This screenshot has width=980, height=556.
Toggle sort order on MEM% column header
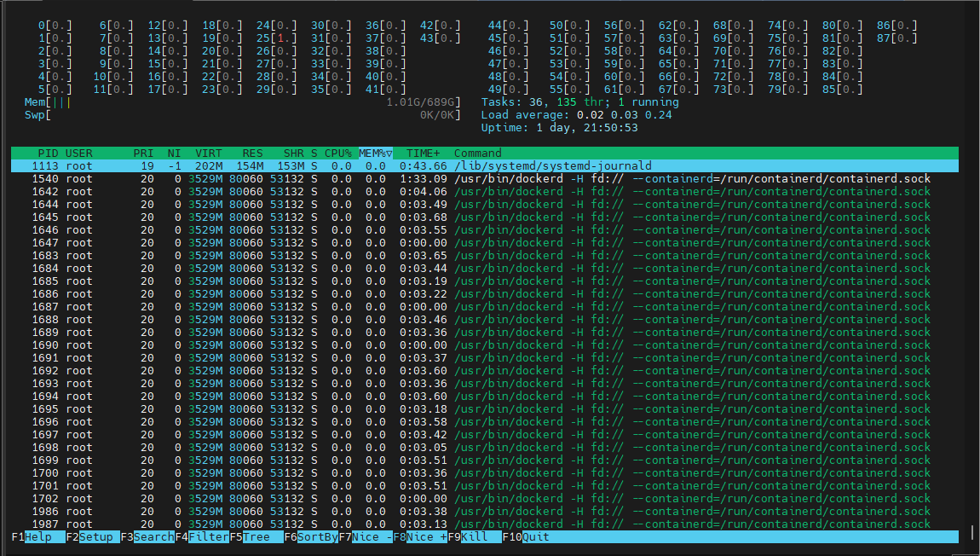point(375,153)
